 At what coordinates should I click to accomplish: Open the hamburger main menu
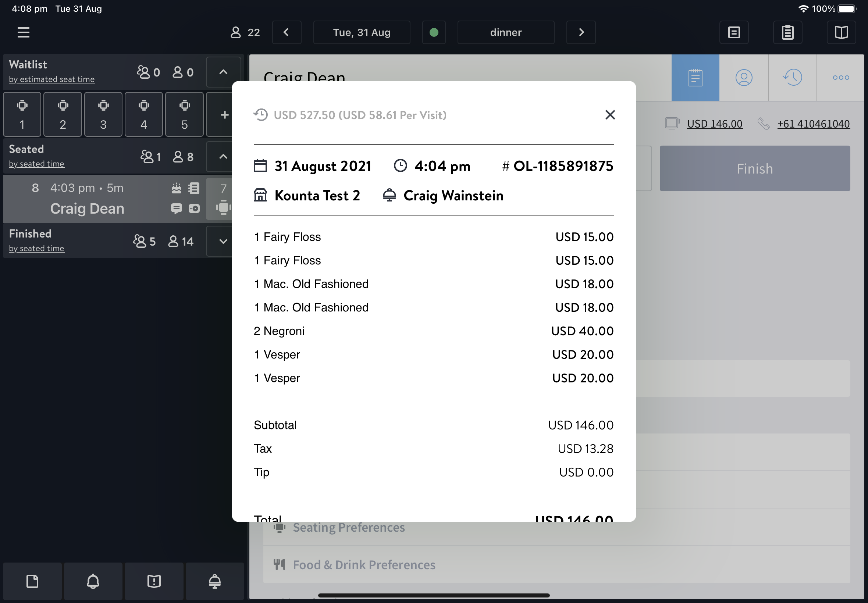[x=24, y=32]
